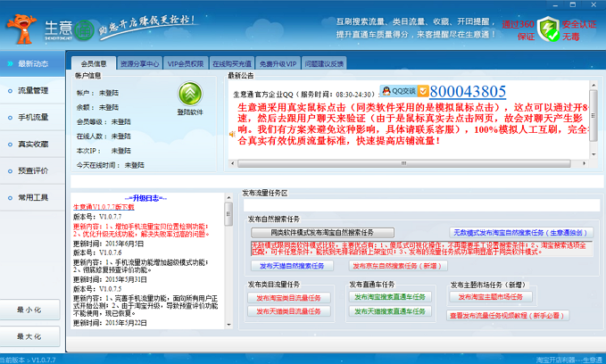Click the empty field under 发布流量任务区
The image size is (606, 364).
[x=421, y=205]
